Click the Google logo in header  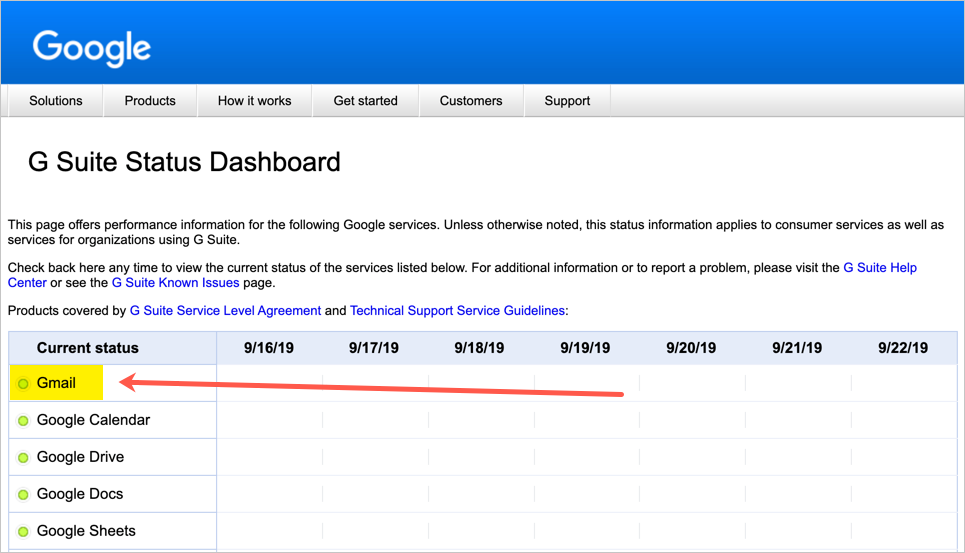coord(92,48)
